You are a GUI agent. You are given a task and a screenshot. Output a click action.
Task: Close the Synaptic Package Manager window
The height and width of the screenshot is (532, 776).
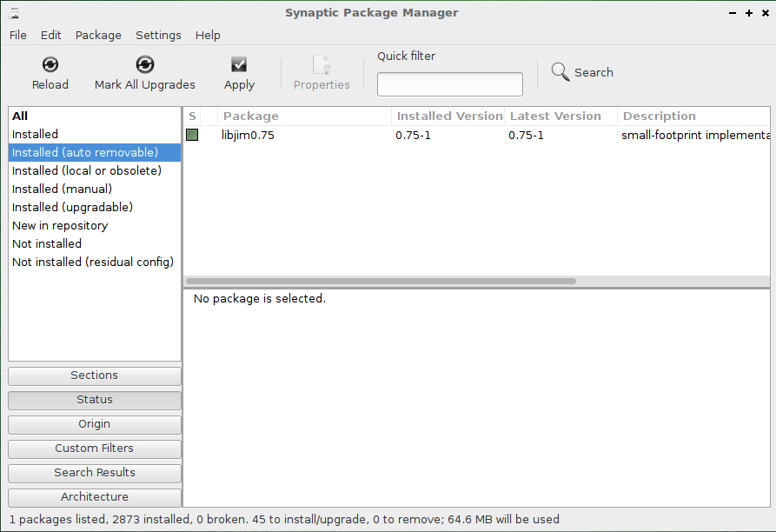point(765,13)
